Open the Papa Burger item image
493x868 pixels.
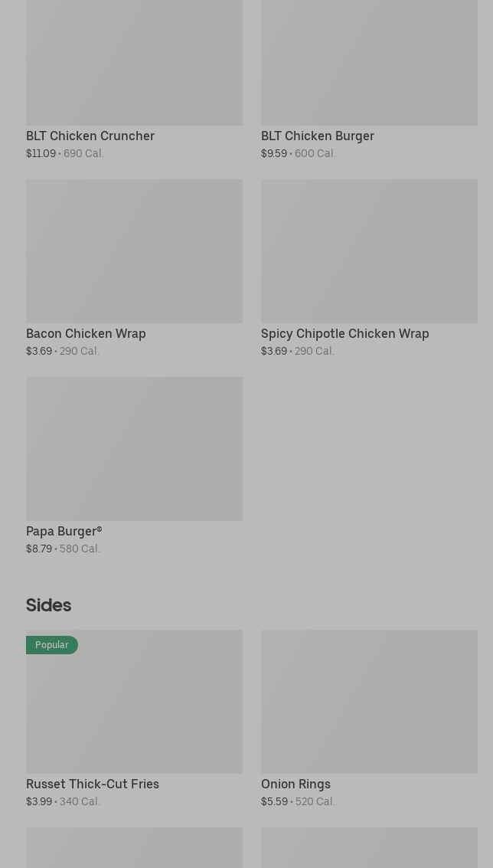[134, 448]
